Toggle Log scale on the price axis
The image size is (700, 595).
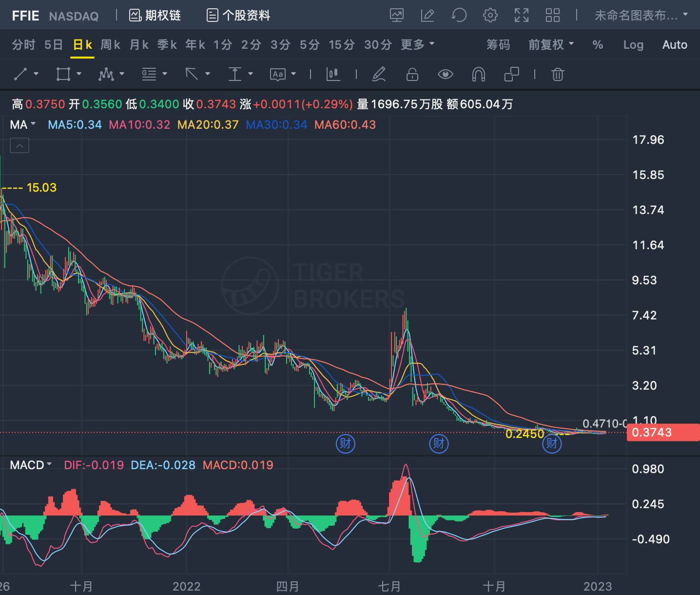[x=633, y=45]
